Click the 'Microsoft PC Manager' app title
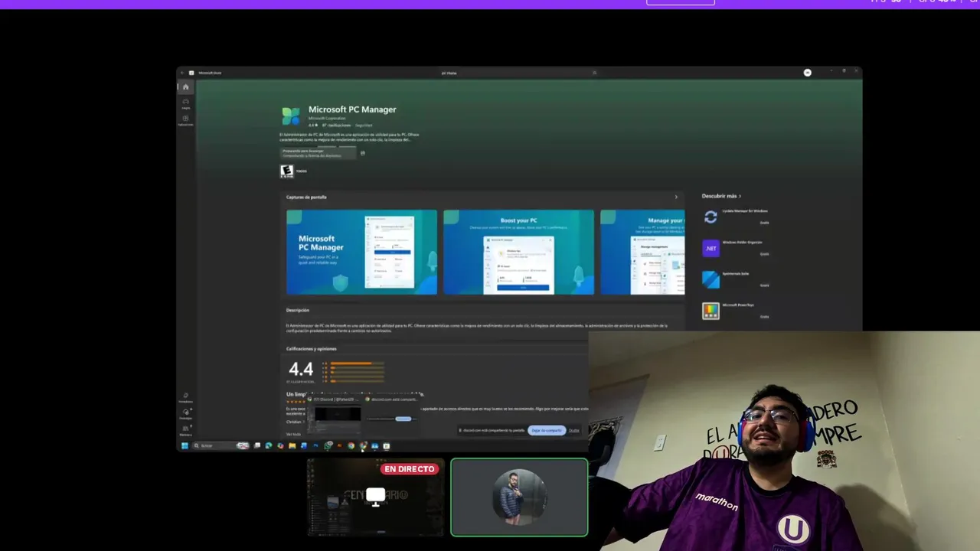 coord(352,109)
